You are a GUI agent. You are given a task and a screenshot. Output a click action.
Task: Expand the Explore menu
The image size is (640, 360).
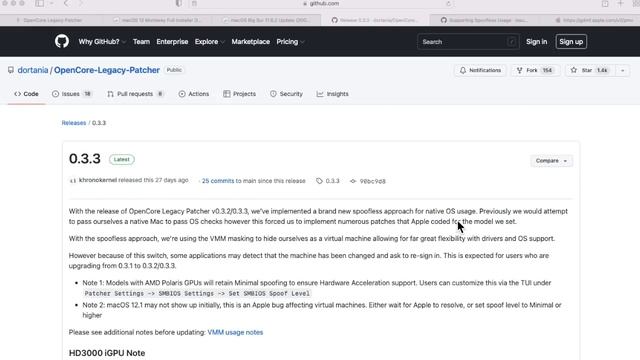coord(209,42)
